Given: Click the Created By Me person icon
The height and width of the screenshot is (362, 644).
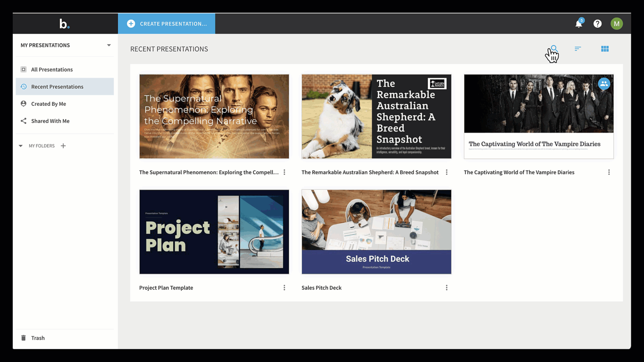Looking at the screenshot, I should pyautogui.click(x=23, y=104).
